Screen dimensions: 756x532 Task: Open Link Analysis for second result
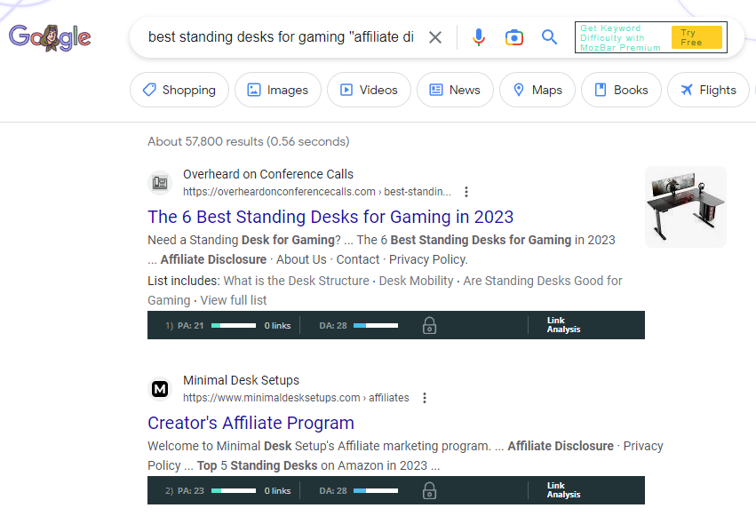563,490
